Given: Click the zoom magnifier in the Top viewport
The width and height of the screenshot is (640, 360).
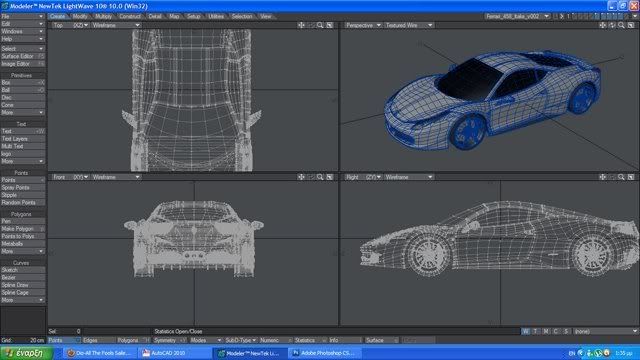Looking at the screenshot, I should 320,25.
